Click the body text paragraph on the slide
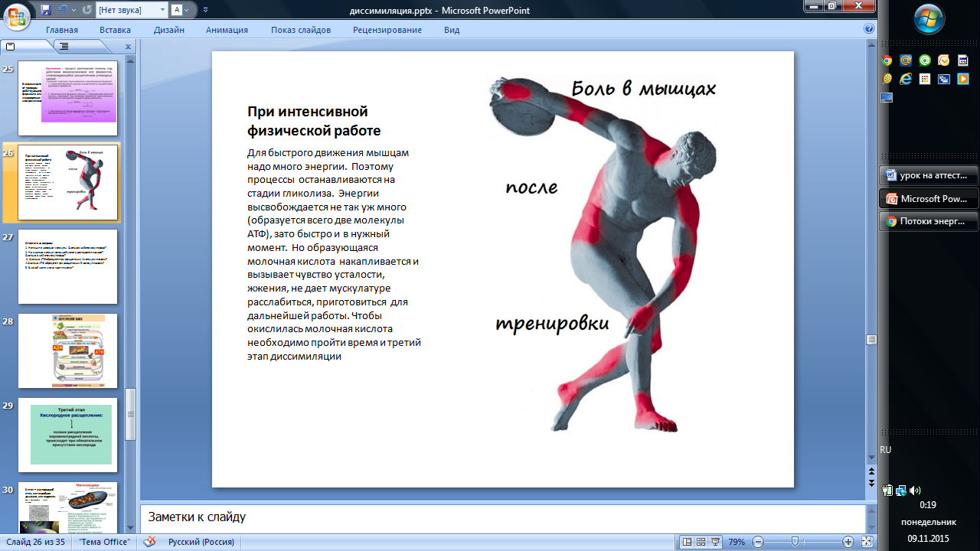 (334, 254)
